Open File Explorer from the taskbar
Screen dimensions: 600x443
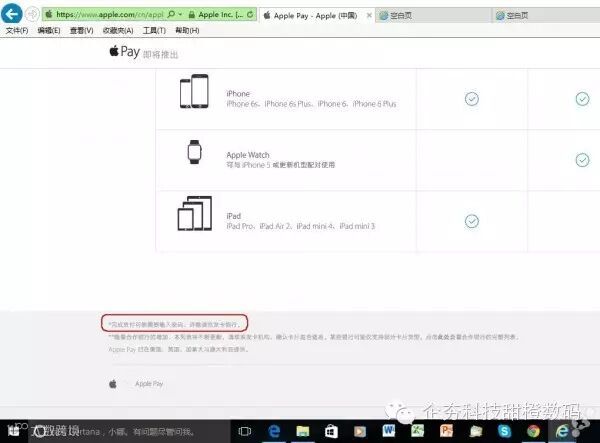(x=302, y=432)
